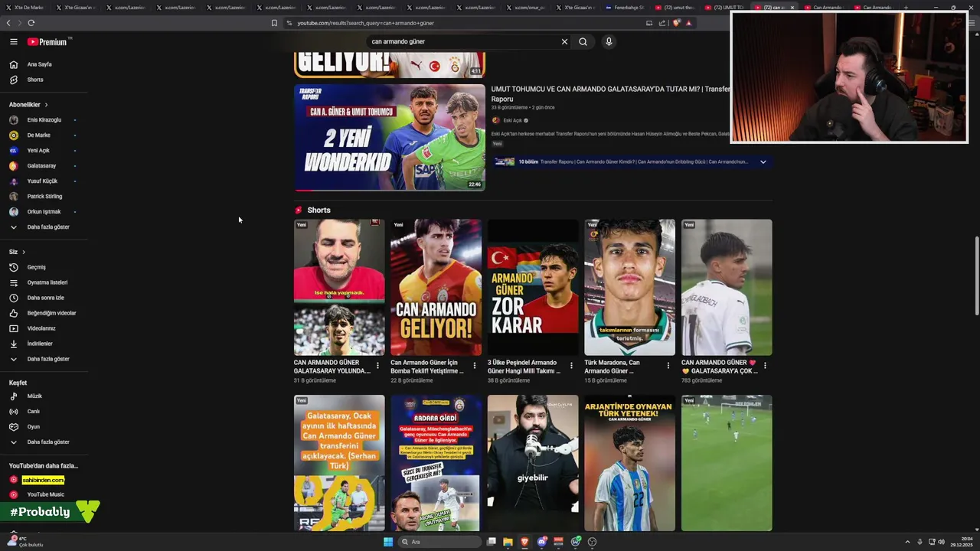Open sahibinden.com sponsored sidebar link

coord(43,480)
